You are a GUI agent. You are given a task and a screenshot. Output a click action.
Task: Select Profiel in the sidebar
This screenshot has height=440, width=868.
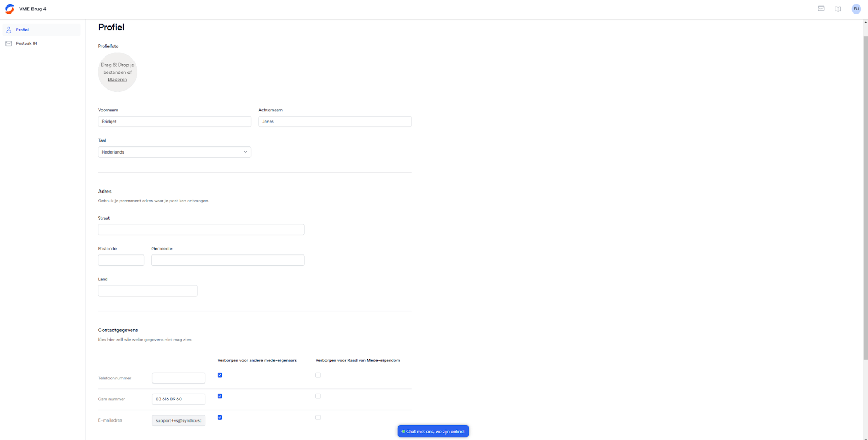click(x=22, y=30)
